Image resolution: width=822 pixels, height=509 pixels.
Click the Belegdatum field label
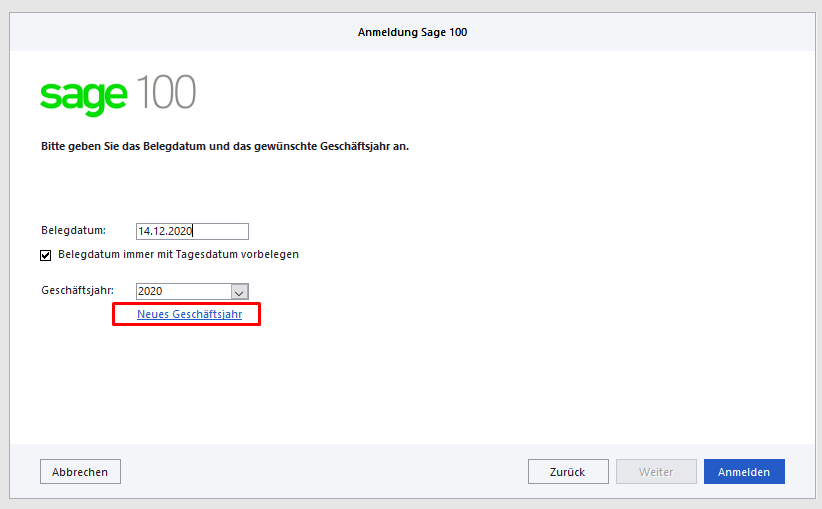73,231
